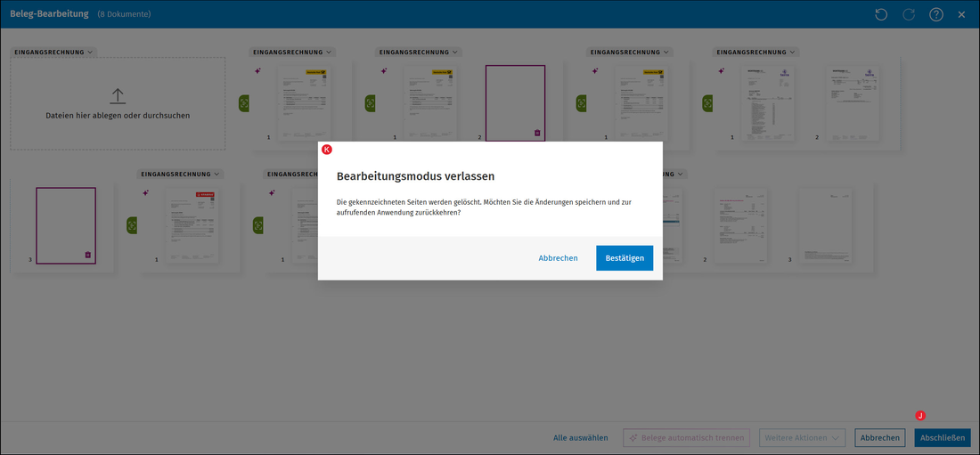Click the redo arrow in the header
The height and width of the screenshot is (455, 980).
click(909, 14)
